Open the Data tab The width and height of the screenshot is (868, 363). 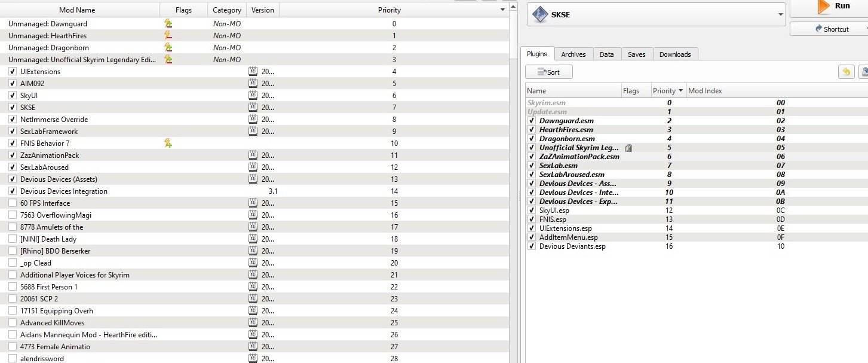(x=607, y=54)
